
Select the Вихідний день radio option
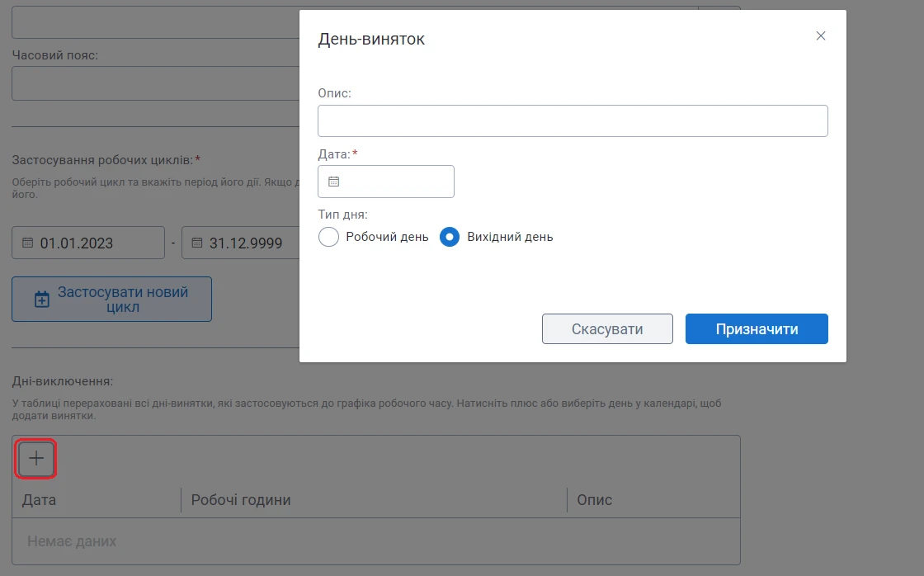(x=450, y=237)
